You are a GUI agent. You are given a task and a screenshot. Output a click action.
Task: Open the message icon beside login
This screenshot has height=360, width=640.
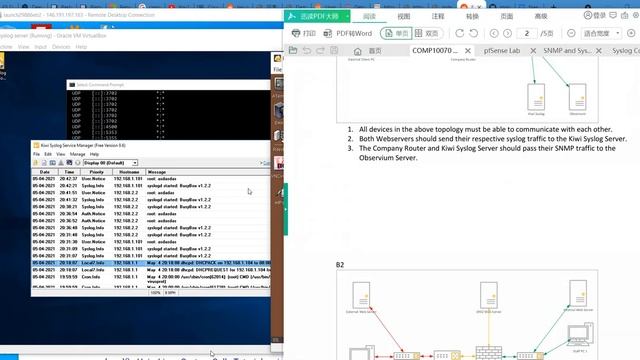(613, 15)
